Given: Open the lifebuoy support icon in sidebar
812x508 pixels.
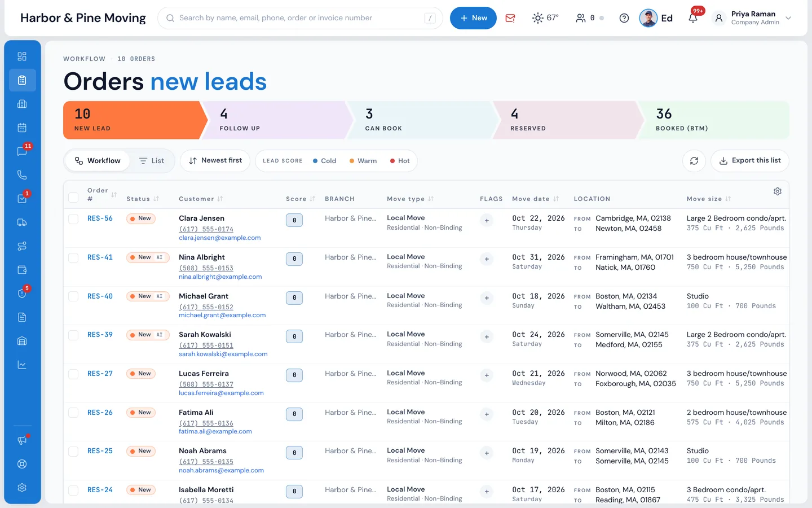Looking at the screenshot, I should point(22,464).
